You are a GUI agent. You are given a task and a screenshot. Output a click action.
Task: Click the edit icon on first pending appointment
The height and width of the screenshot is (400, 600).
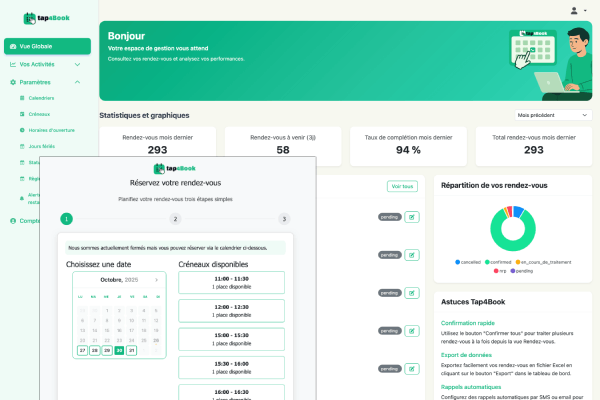412,217
